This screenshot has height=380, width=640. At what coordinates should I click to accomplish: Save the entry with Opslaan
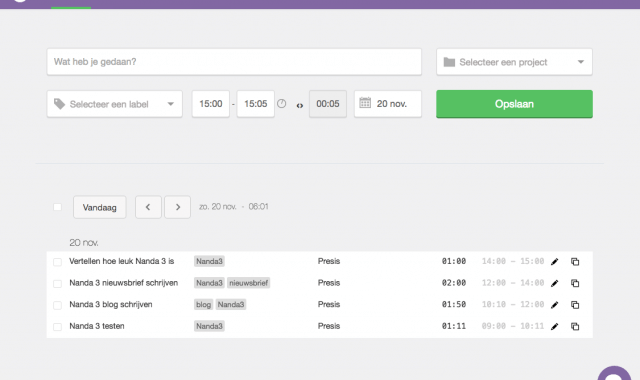pyautogui.click(x=514, y=104)
